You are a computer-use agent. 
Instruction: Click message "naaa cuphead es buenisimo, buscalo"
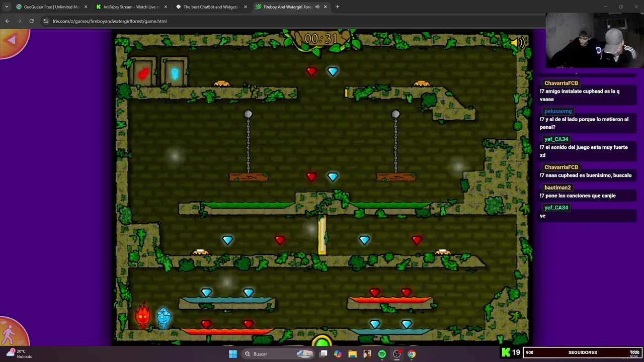pos(586,175)
